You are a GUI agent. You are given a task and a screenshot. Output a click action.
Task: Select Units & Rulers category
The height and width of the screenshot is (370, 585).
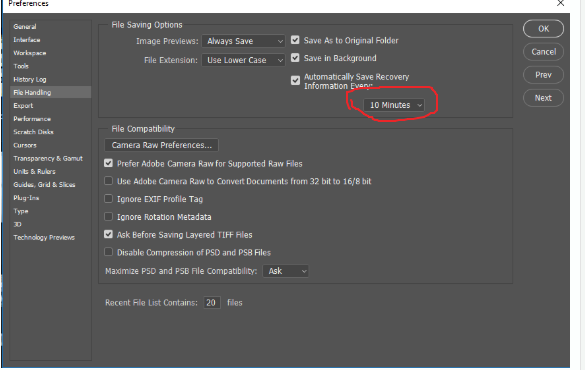(x=34, y=172)
